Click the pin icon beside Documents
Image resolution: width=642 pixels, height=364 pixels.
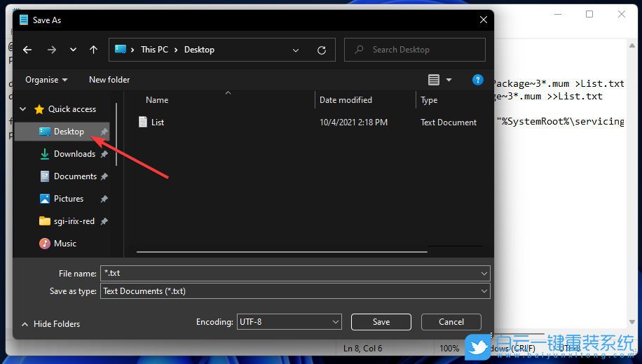104,176
